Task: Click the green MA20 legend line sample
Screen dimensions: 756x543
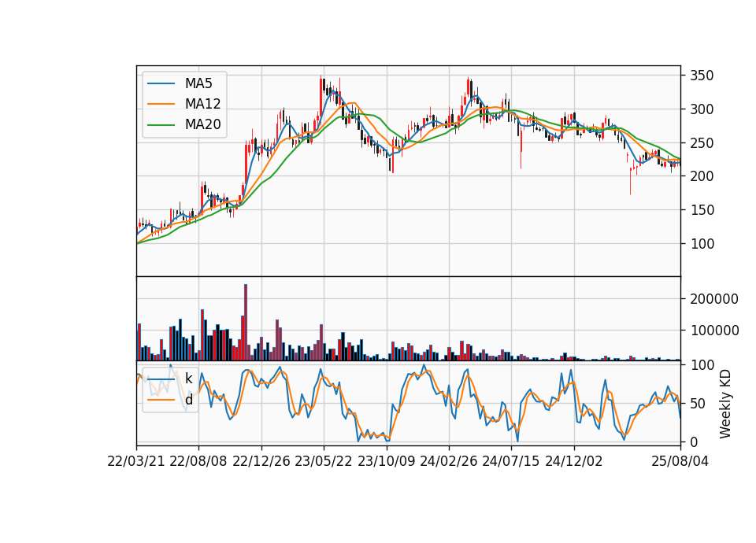Action: tap(161, 124)
